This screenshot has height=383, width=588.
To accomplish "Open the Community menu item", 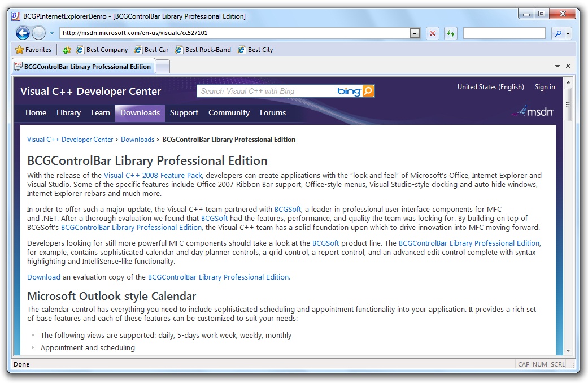I will tap(229, 112).
